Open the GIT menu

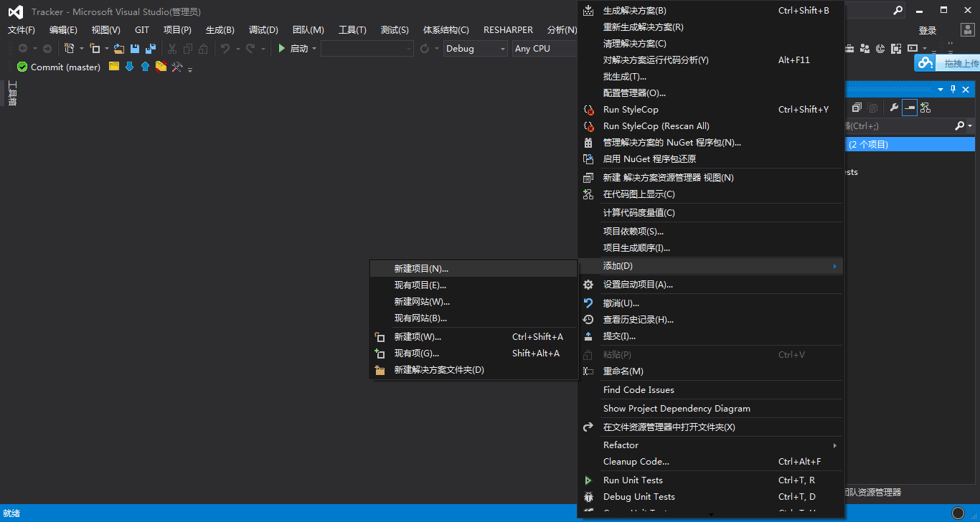[x=142, y=29]
